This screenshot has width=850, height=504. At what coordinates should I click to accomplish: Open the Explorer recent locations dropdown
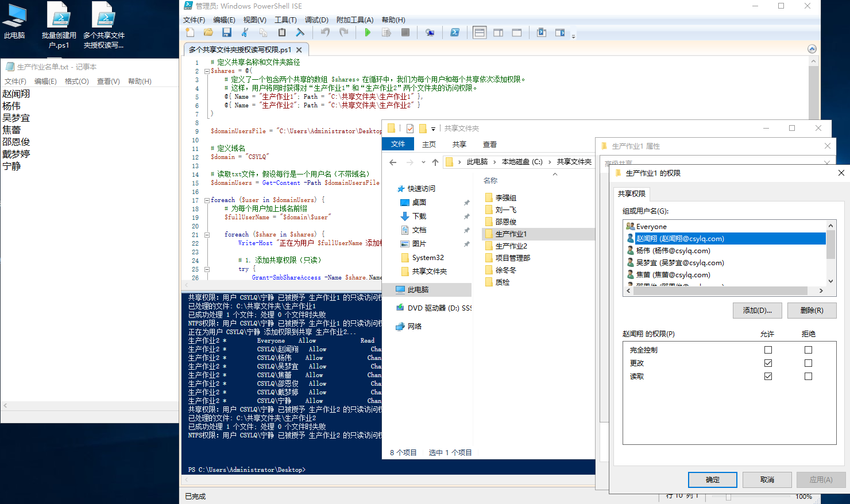pos(423,162)
